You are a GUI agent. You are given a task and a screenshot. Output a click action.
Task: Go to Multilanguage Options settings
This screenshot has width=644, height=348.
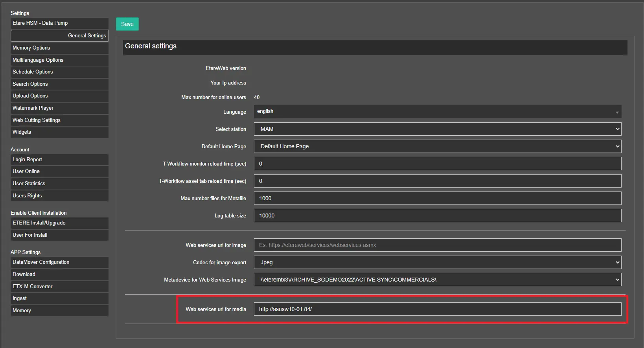tap(59, 60)
